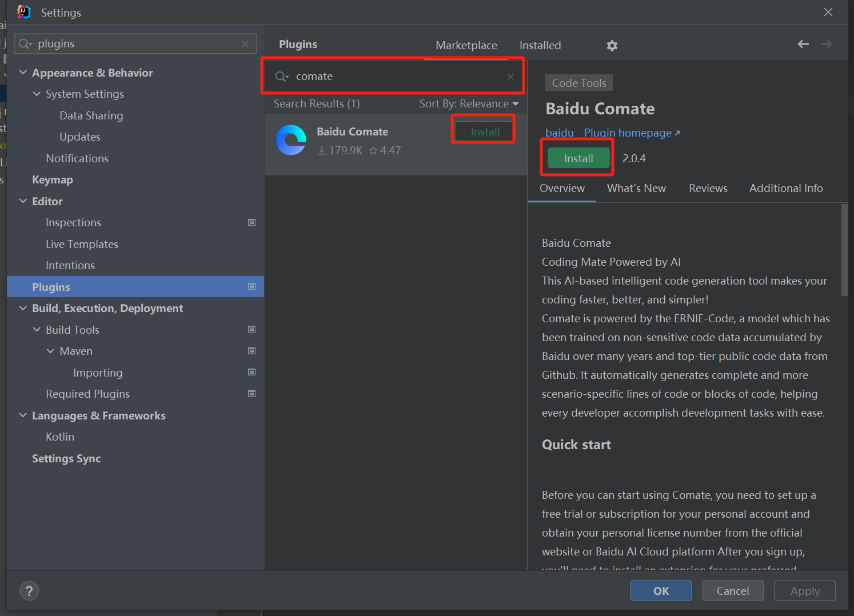
Task: Click the version number 2.0.4
Action: click(x=634, y=158)
